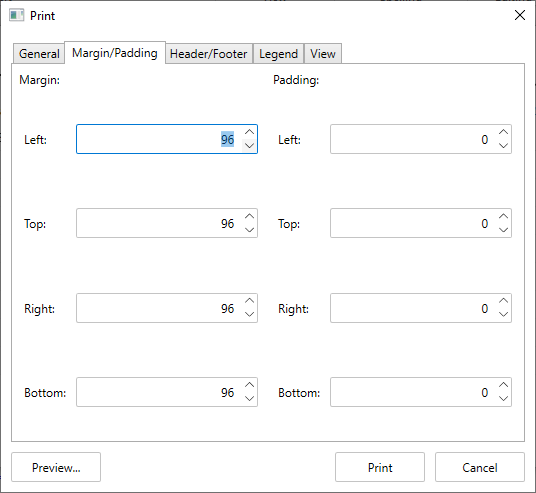Viewport: 536px width, 493px height.
Task: Increase the Padding Left value
Action: pos(504,132)
